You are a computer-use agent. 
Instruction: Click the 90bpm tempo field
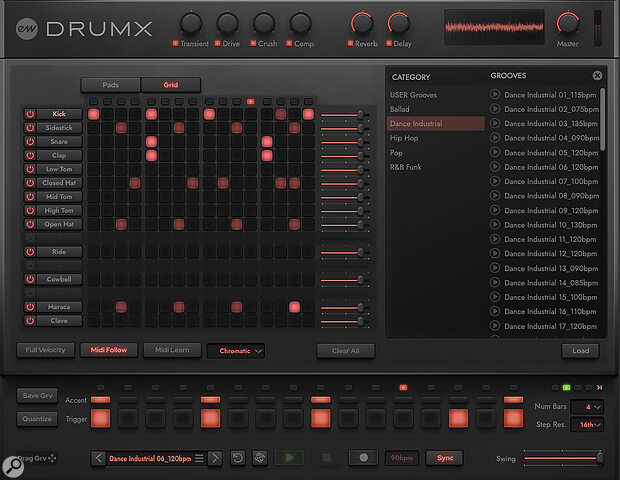[x=402, y=458]
